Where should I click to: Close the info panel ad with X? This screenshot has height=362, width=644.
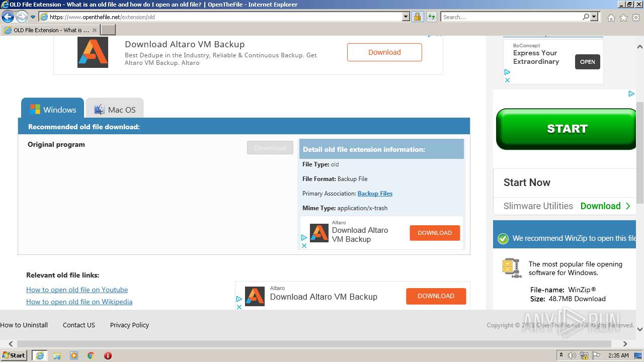pyautogui.click(x=304, y=246)
